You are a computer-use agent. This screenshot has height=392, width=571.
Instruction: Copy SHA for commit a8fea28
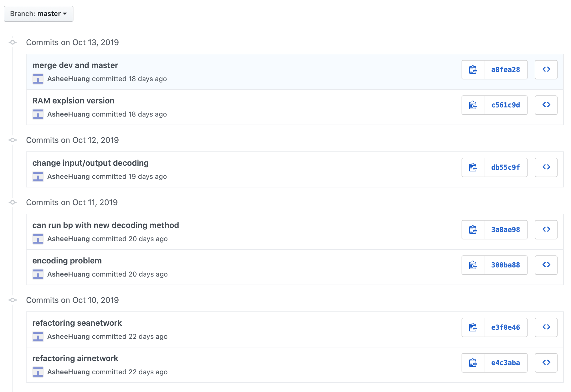(473, 70)
